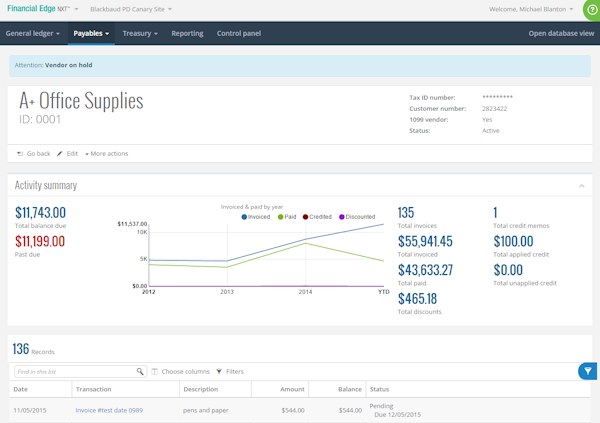
Task: Click the Filters button
Action: click(x=230, y=371)
